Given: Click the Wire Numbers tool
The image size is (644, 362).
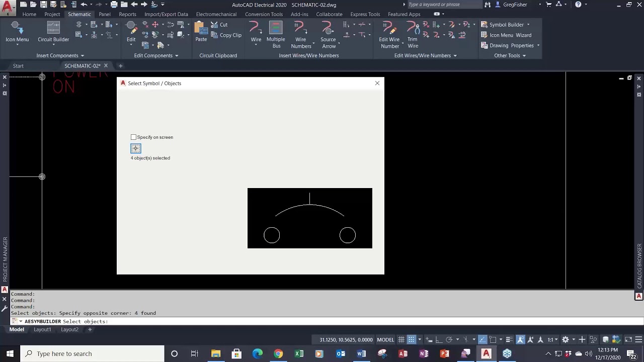Looking at the screenshot, I should 301,35.
